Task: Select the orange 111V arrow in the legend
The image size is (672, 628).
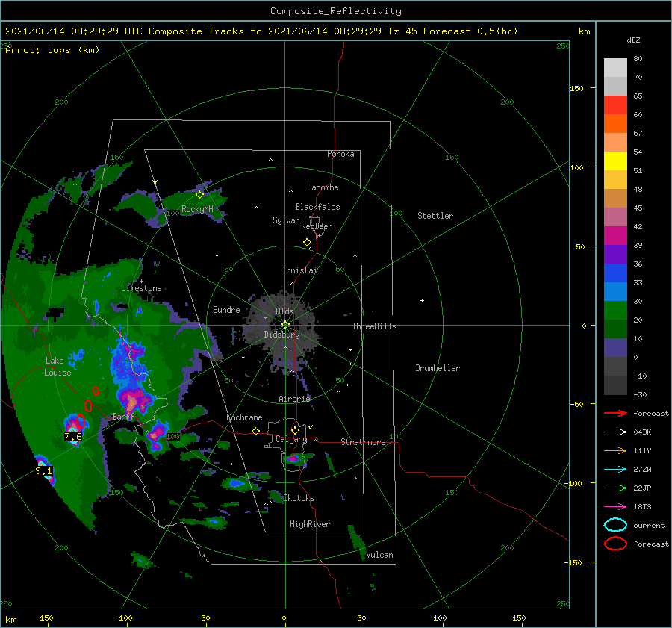Action: [x=615, y=450]
